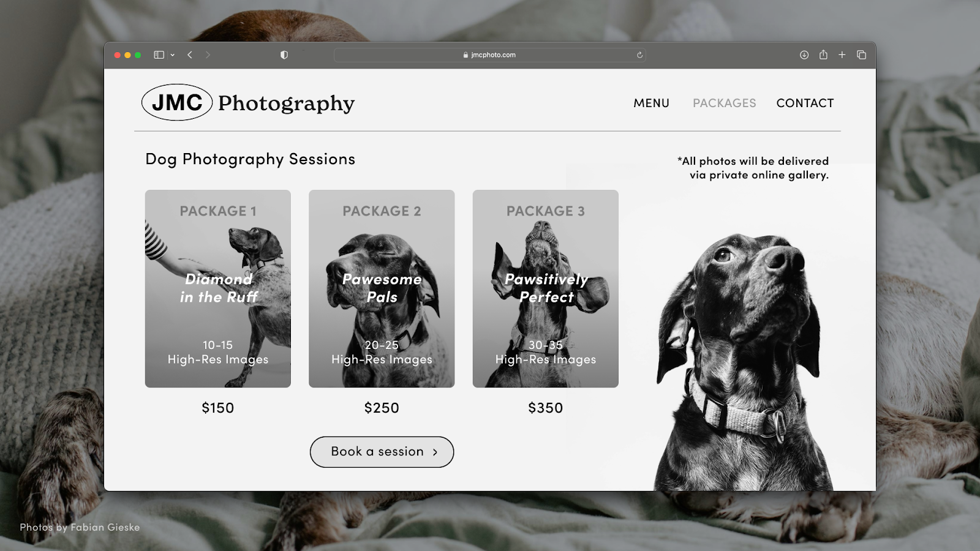Open the Share icon in toolbar
The height and width of the screenshot is (551, 980).
823,54
